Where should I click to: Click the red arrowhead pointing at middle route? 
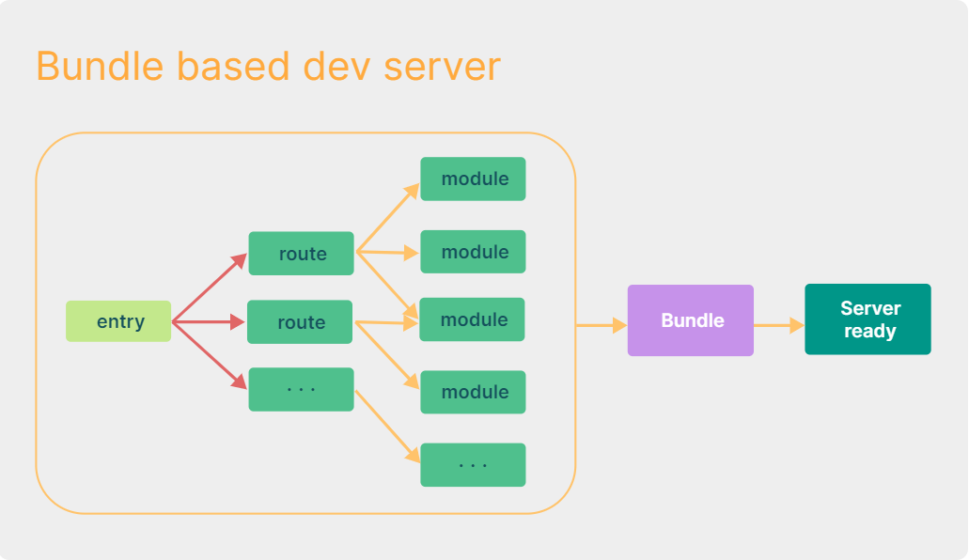pos(237,322)
